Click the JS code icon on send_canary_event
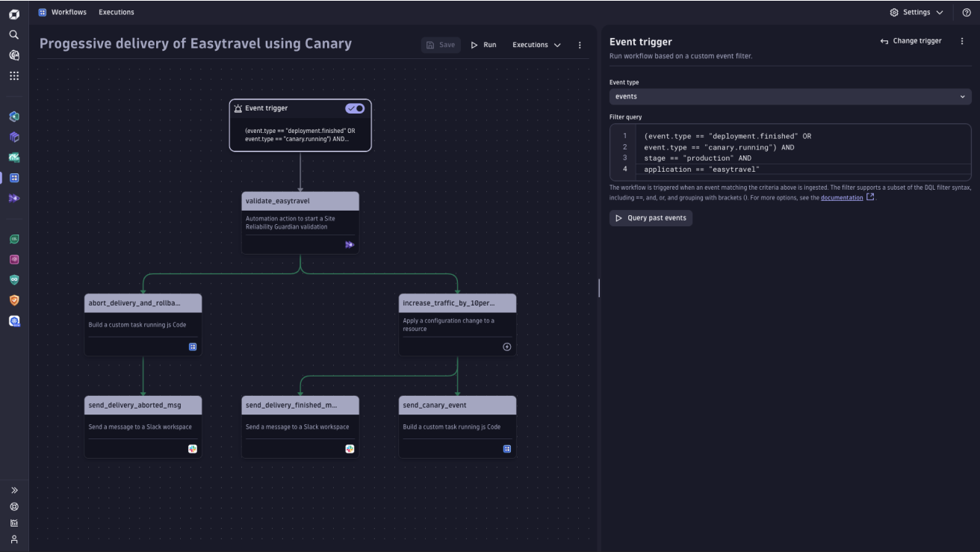Screen dimensions: 980x552 pyautogui.click(x=507, y=449)
